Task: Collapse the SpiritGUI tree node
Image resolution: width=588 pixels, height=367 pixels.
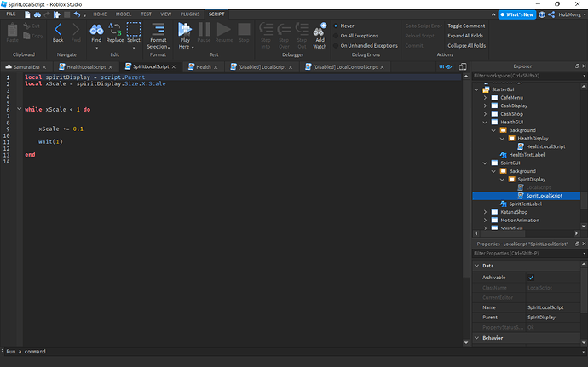Action: pos(485,163)
